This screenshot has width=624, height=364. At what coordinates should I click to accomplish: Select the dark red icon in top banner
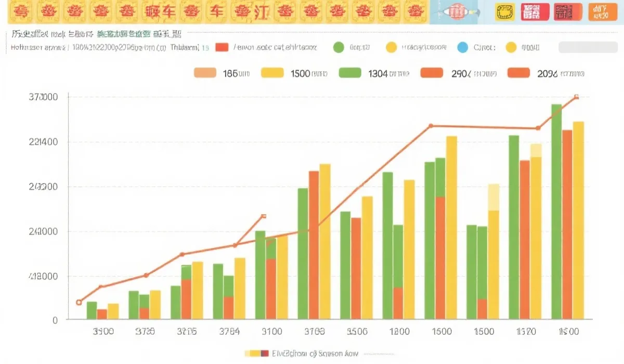(568, 12)
